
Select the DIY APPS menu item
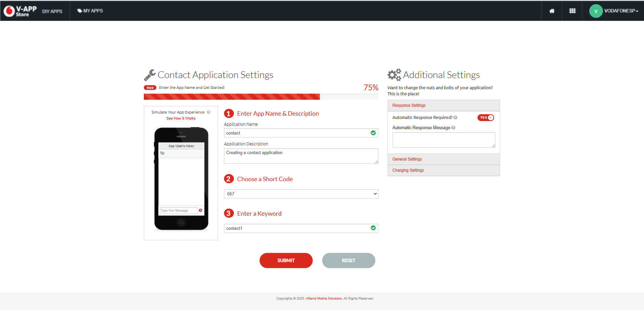pos(52,10)
